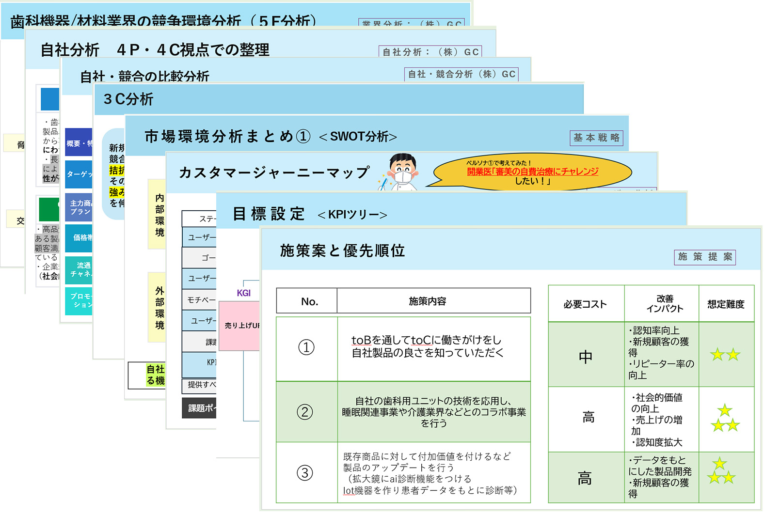Click the star rating in the bottom row
The image size is (764, 532).
[721, 472]
